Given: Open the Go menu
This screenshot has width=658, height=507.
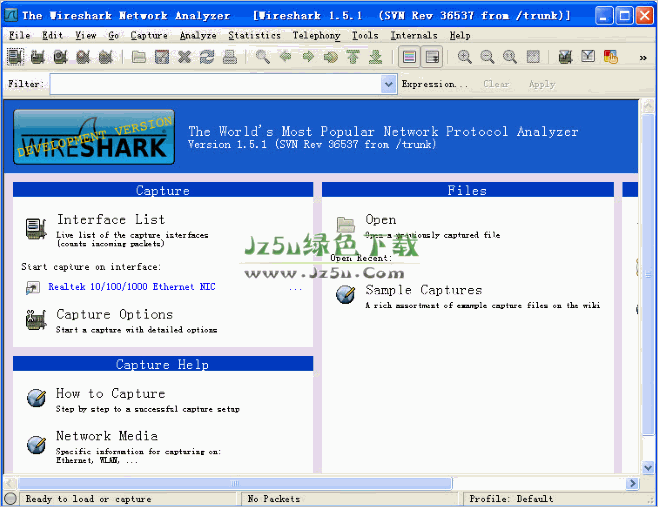Looking at the screenshot, I should [113, 35].
